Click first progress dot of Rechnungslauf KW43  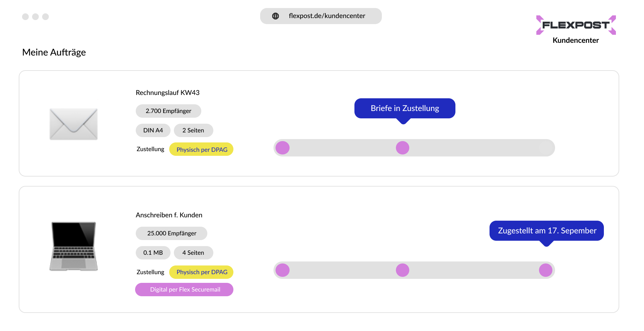tap(283, 148)
